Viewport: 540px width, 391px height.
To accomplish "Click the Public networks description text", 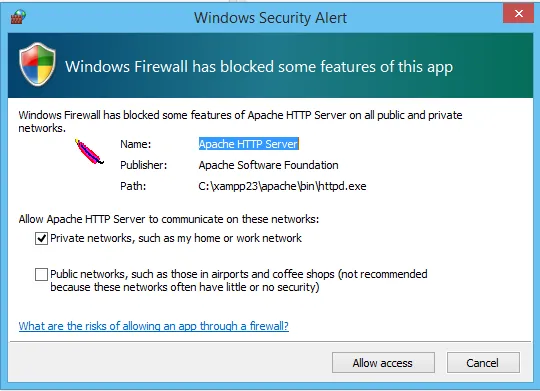I will pyautogui.click(x=239, y=280).
